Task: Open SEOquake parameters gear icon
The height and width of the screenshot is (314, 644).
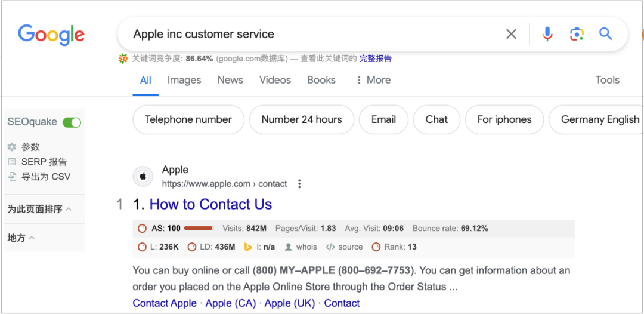Action: click(12, 147)
